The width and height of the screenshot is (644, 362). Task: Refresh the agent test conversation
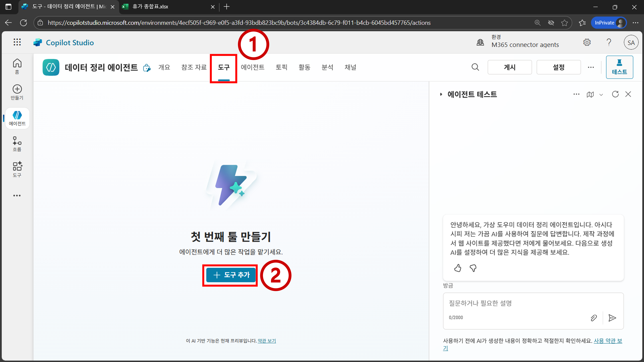pos(615,94)
